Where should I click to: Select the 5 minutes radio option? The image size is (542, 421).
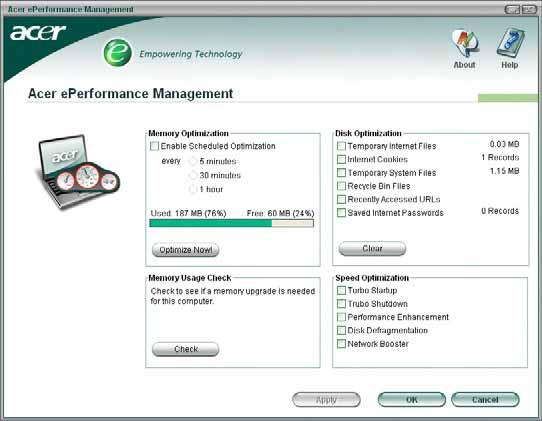tap(193, 161)
